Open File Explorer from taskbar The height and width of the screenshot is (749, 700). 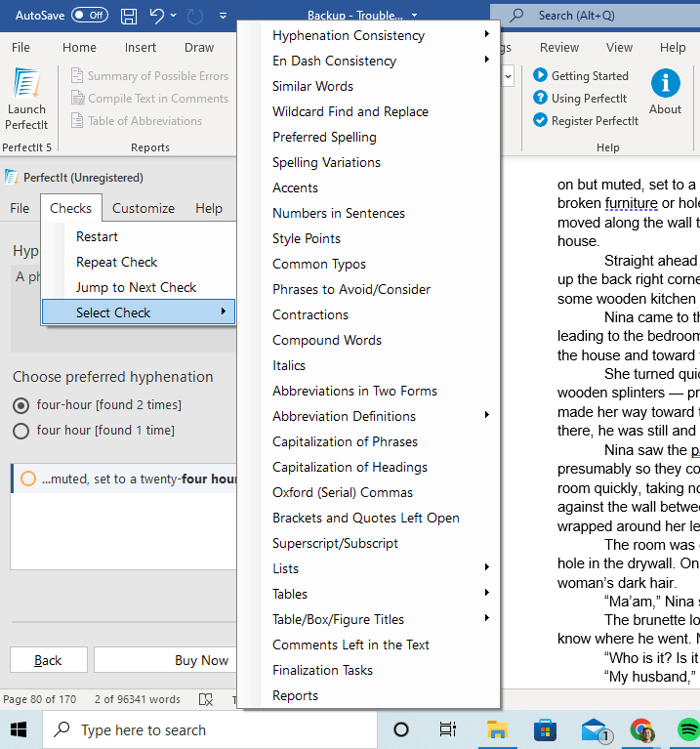point(498,729)
